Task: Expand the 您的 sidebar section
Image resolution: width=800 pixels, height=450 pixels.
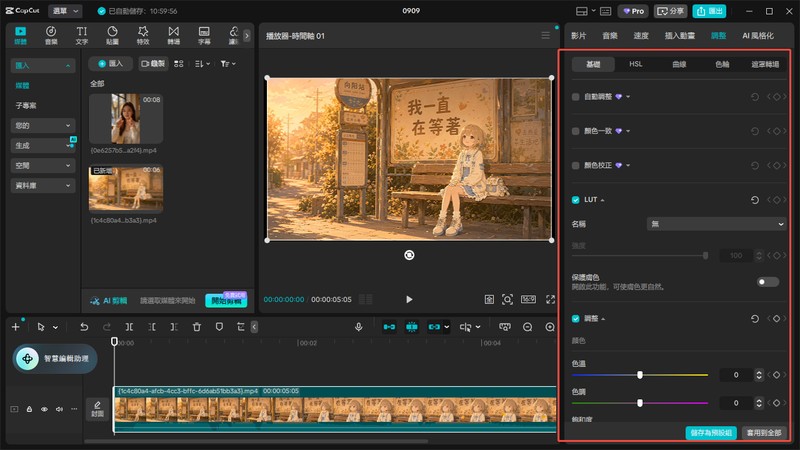Action: pos(43,126)
